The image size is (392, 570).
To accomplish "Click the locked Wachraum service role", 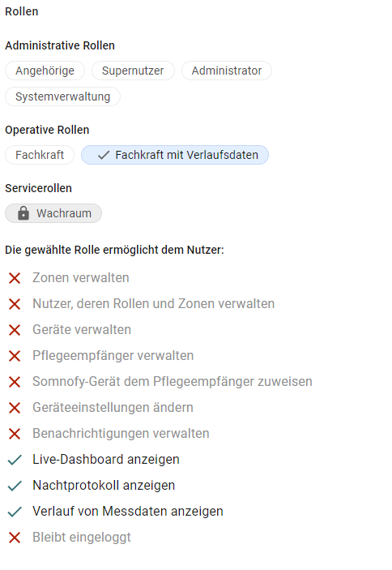I will (x=53, y=213).
